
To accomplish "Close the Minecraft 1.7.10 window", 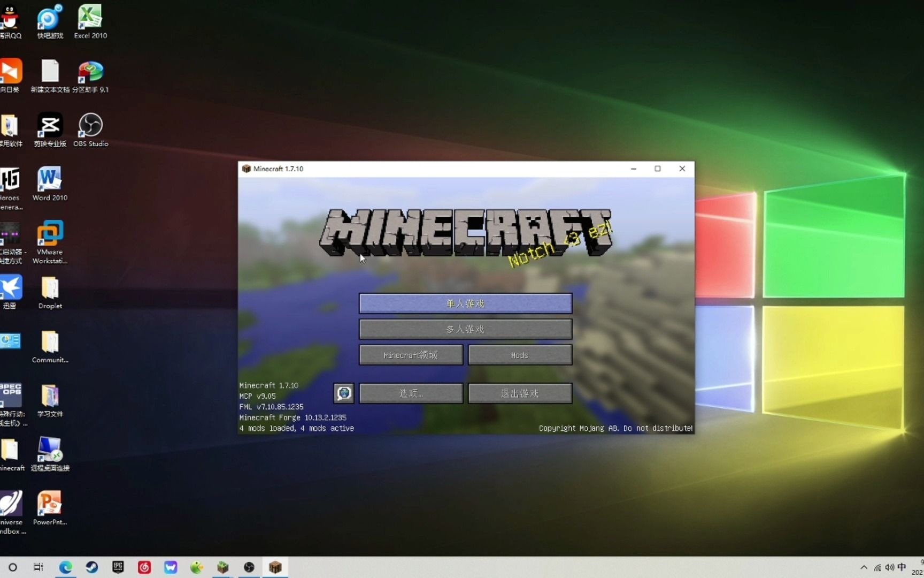I will click(x=682, y=169).
